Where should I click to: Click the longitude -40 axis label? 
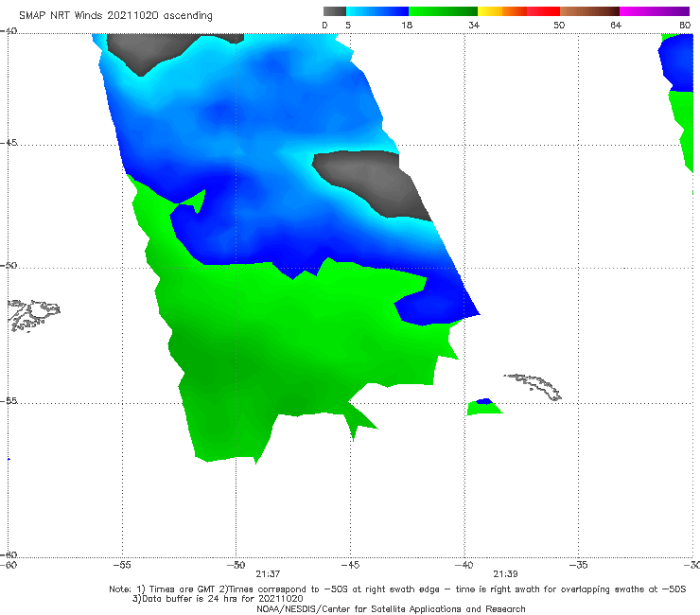tap(464, 565)
